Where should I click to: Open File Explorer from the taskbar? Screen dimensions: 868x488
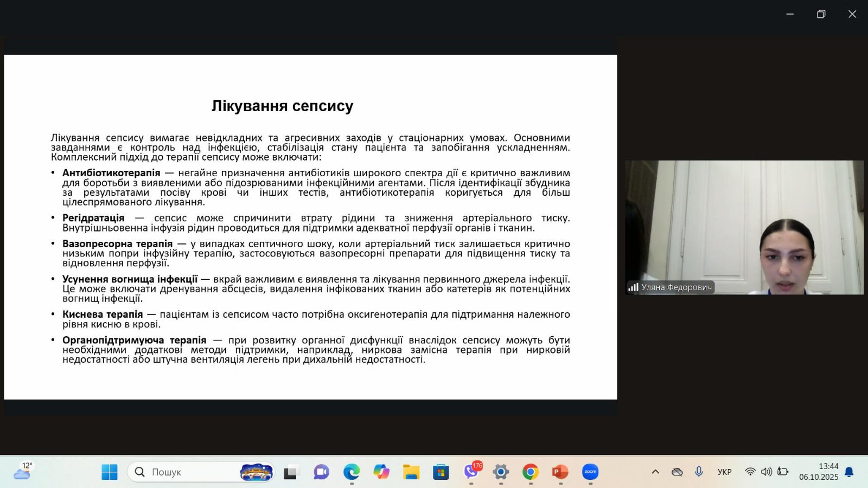click(x=411, y=472)
